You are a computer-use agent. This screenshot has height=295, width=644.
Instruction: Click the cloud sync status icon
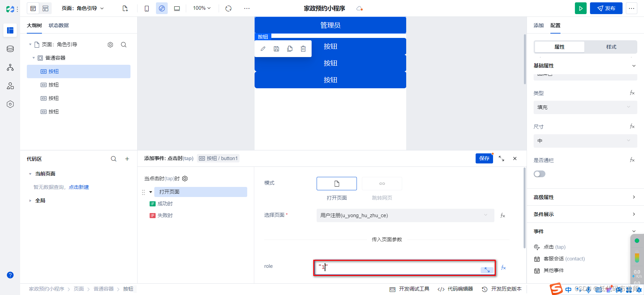tap(360, 8)
